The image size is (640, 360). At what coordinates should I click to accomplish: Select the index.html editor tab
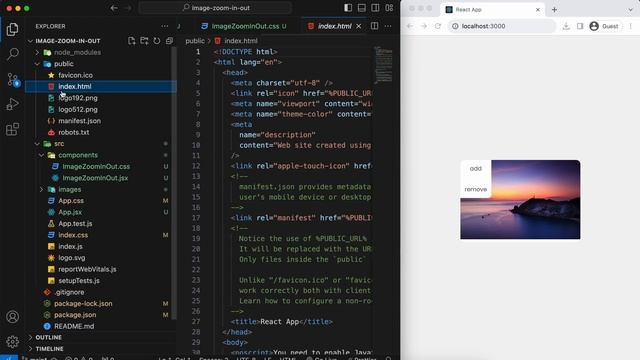click(335, 26)
